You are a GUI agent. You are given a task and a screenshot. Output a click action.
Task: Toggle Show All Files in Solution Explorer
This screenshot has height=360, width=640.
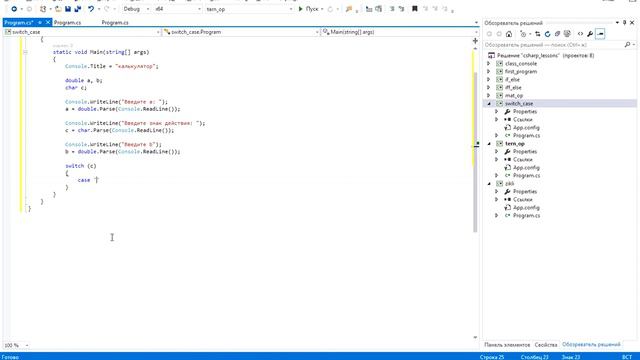[x=567, y=34]
